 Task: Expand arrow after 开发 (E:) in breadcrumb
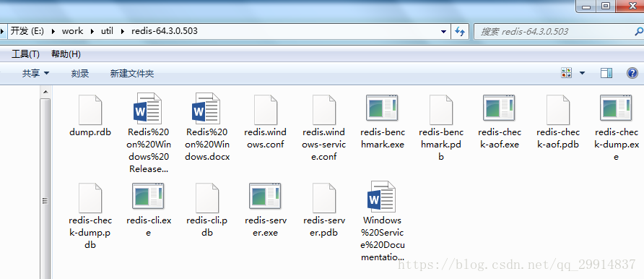click(53, 31)
